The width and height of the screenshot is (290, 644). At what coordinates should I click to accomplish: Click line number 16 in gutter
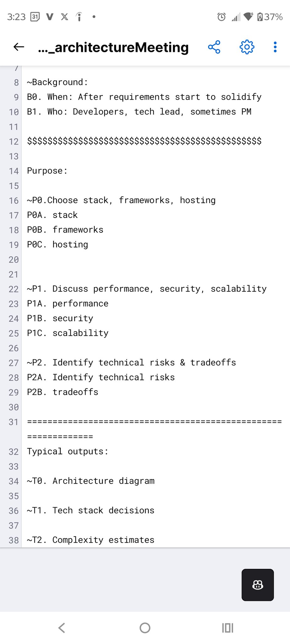[14, 201]
